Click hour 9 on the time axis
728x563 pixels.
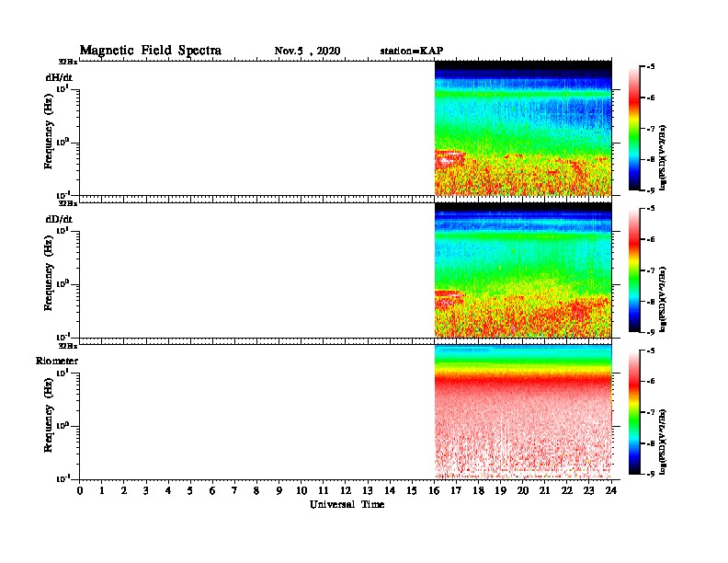(x=279, y=491)
